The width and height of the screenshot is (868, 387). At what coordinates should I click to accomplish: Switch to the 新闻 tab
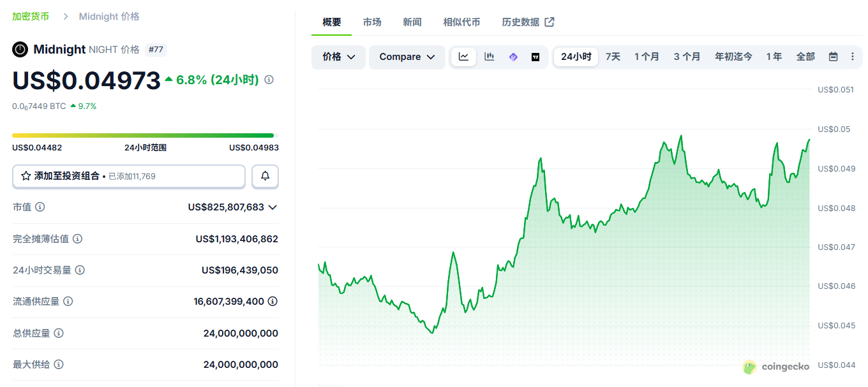click(412, 22)
